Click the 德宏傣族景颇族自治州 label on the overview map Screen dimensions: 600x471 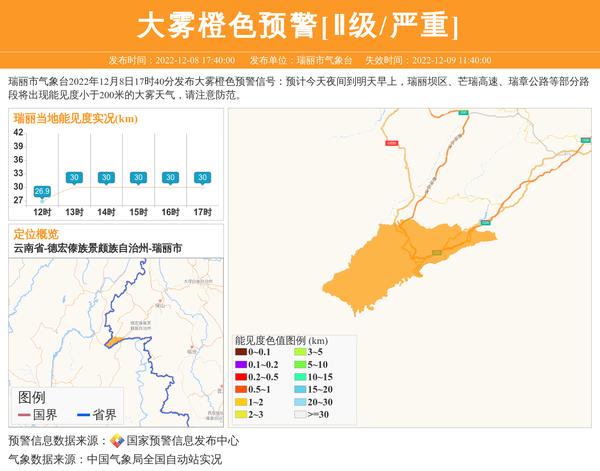(141, 326)
